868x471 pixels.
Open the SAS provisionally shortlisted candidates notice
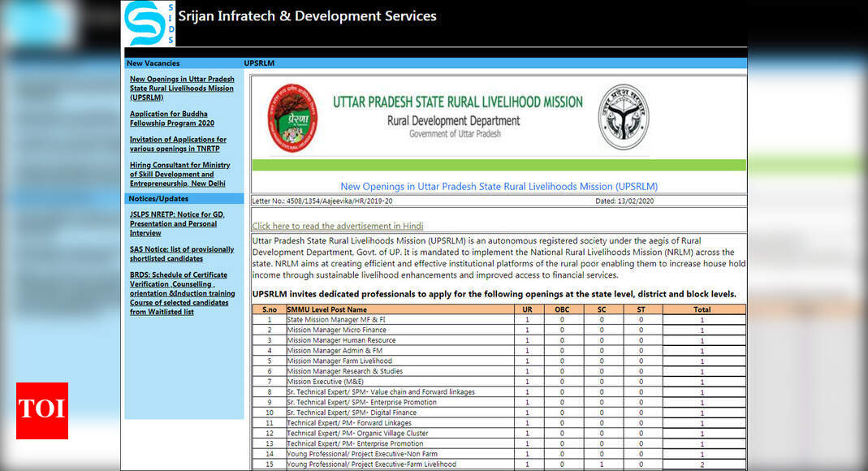pos(175,253)
